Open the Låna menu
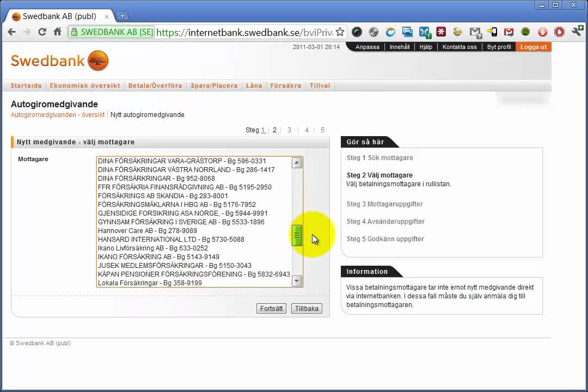This screenshot has width=588, height=392. [x=254, y=85]
